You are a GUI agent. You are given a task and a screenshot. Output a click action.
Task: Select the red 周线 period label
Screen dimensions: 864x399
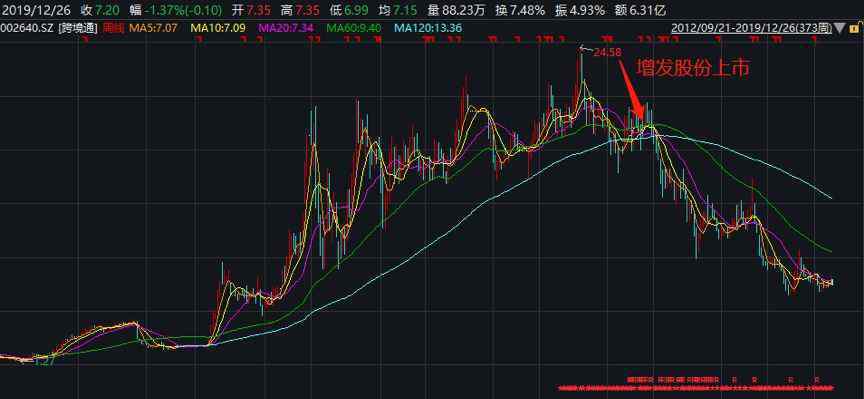click(114, 28)
